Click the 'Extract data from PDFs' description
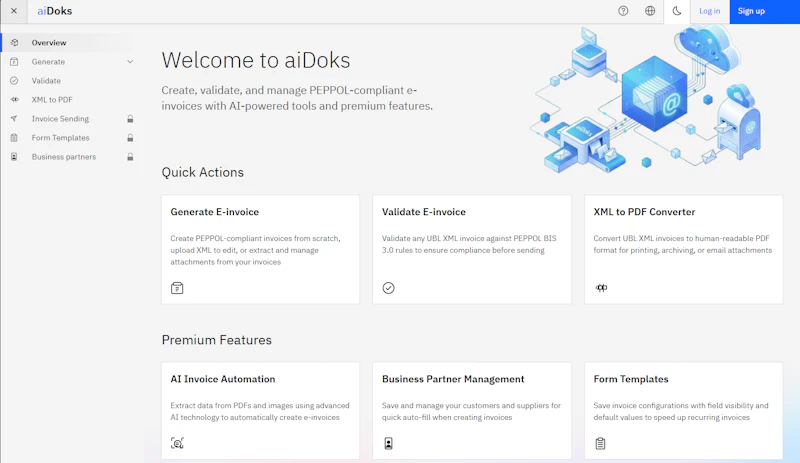 260,411
